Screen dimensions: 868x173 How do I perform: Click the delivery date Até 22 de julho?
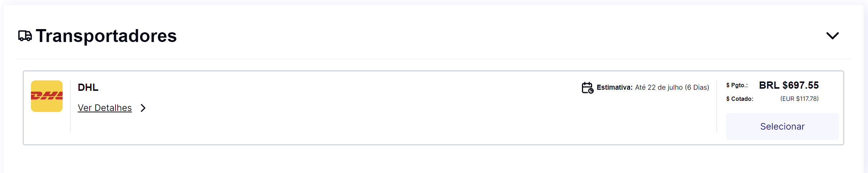(x=659, y=88)
